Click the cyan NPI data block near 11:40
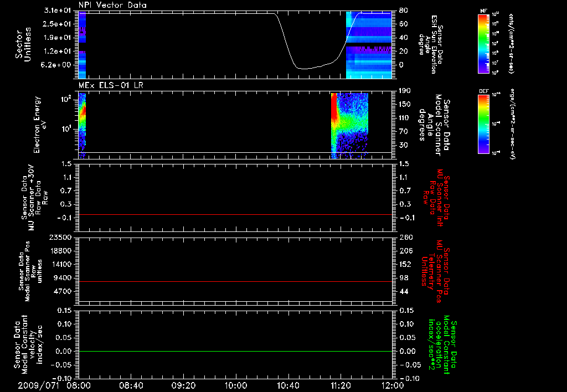 pyautogui.click(x=369, y=45)
